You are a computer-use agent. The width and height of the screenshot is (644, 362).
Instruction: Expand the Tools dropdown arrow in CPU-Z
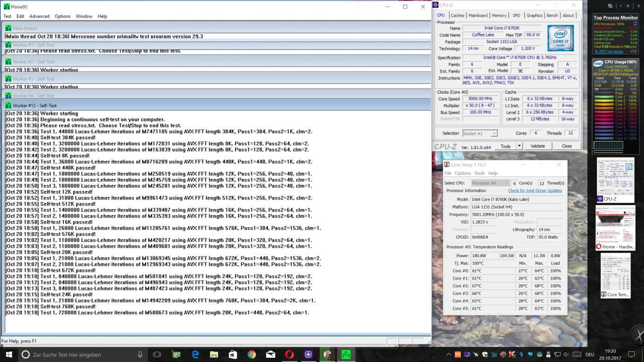point(519,146)
